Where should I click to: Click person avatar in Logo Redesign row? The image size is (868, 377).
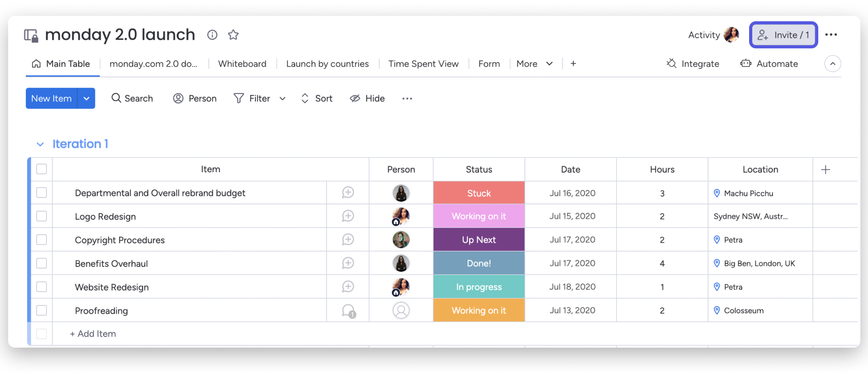pyautogui.click(x=401, y=217)
